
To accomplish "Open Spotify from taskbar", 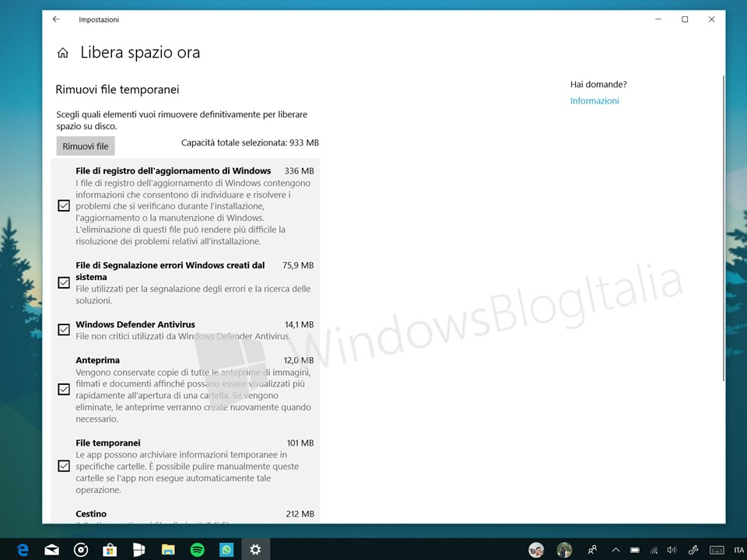I will [x=197, y=550].
